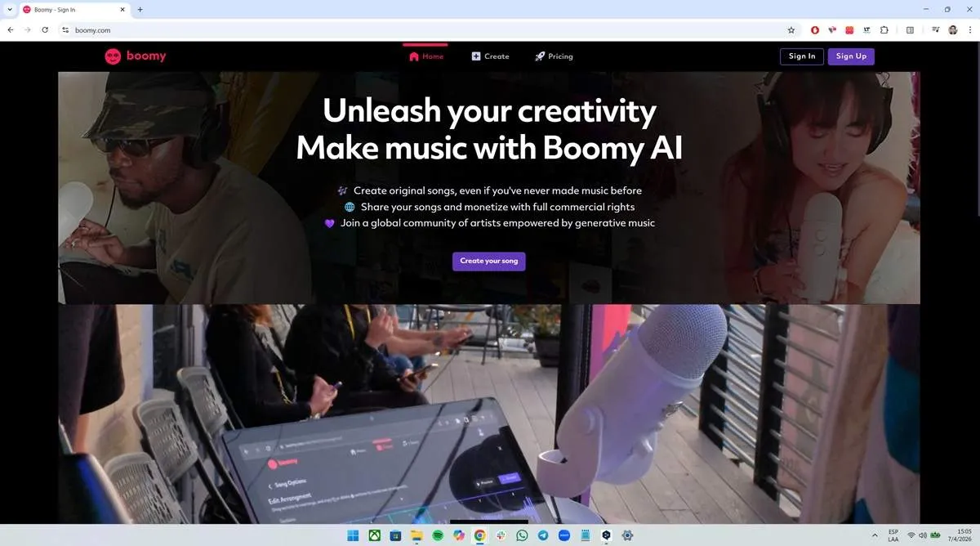Open Microsoft Store from the taskbar

click(x=395, y=535)
